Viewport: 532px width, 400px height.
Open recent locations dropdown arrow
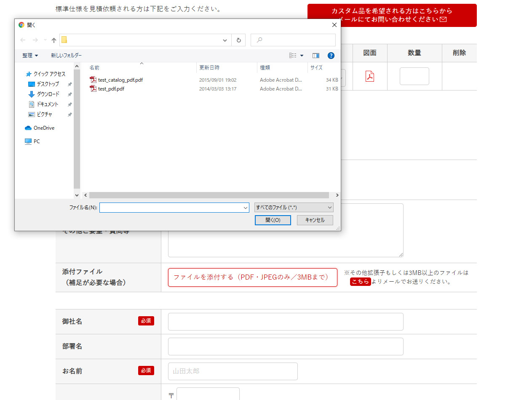coord(45,40)
